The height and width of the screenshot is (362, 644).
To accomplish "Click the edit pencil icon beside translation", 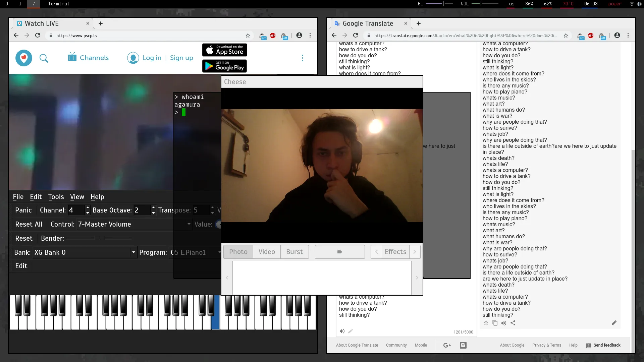I will pyautogui.click(x=614, y=323).
